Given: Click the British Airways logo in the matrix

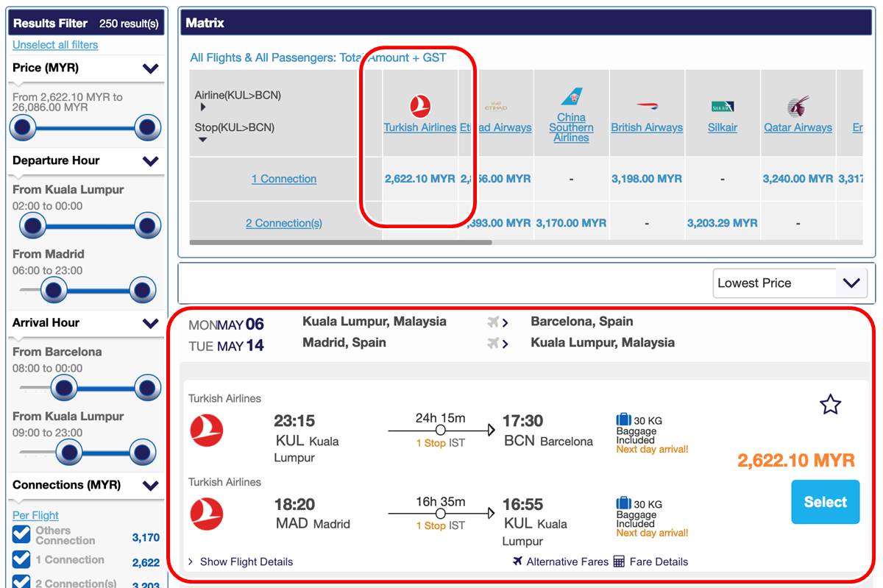Looking at the screenshot, I should (x=647, y=107).
